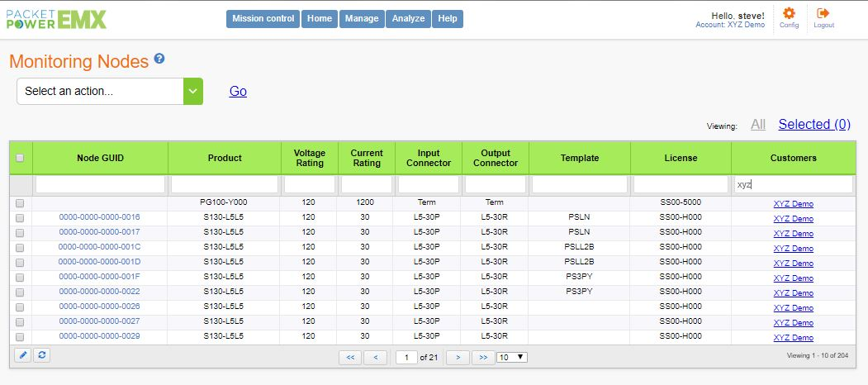This screenshot has width=868, height=385.
Task: Open the Analyze menu
Action: pos(408,19)
